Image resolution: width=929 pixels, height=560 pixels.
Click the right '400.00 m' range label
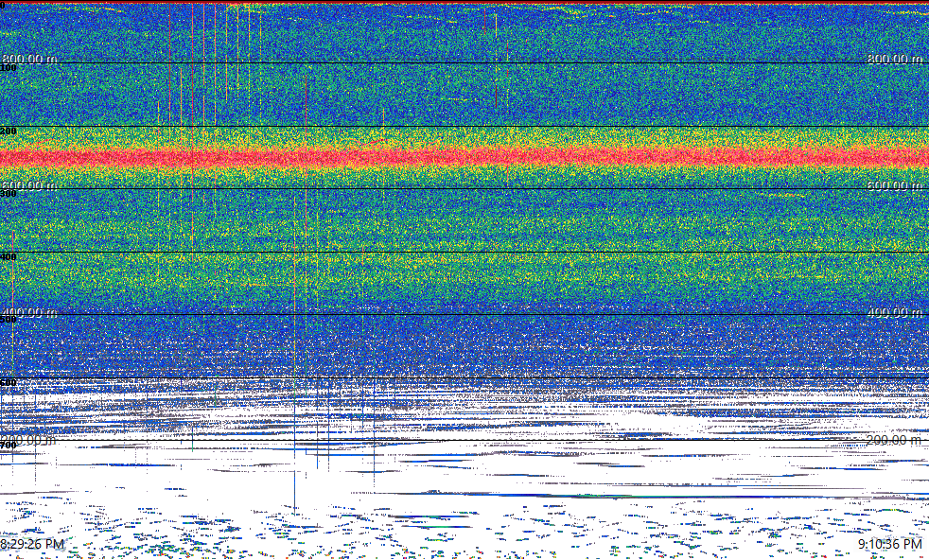[x=895, y=312]
